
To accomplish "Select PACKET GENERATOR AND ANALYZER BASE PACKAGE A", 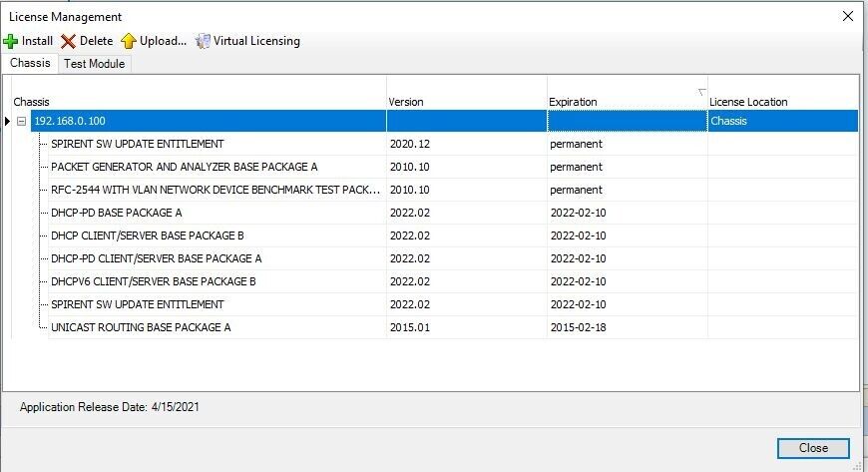I will [x=184, y=167].
